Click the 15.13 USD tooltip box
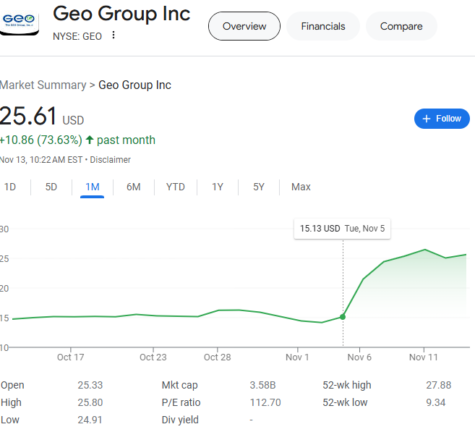 (x=342, y=229)
